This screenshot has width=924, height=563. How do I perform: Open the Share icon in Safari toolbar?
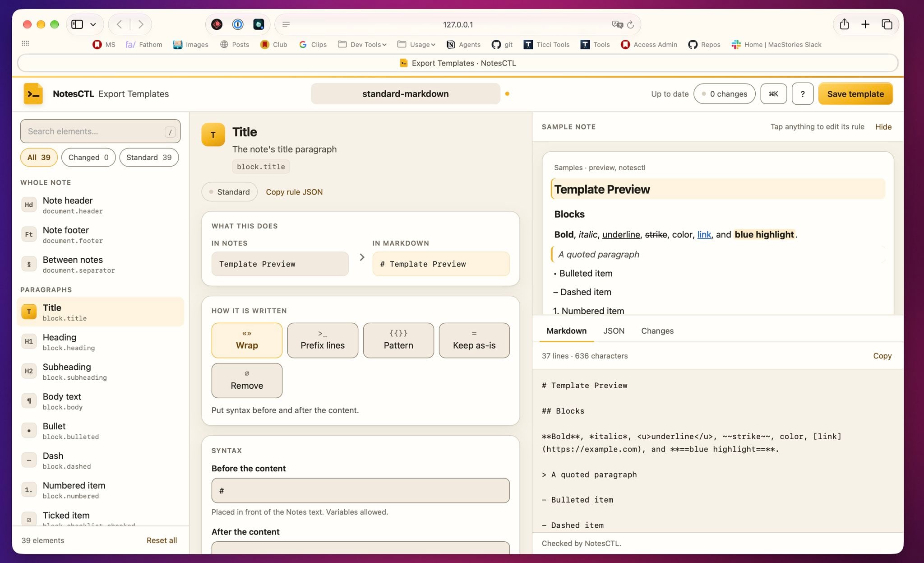pyautogui.click(x=844, y=24)
